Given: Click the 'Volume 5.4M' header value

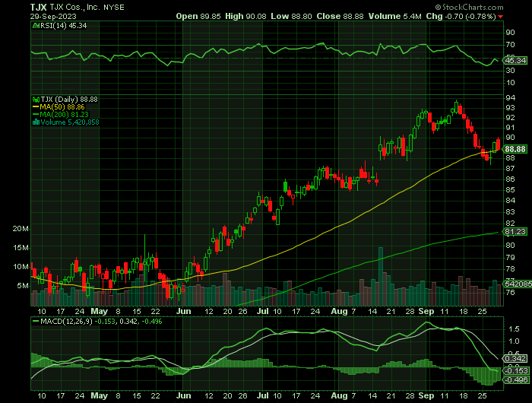Looking at the screenshot, I should pos(395,16).
